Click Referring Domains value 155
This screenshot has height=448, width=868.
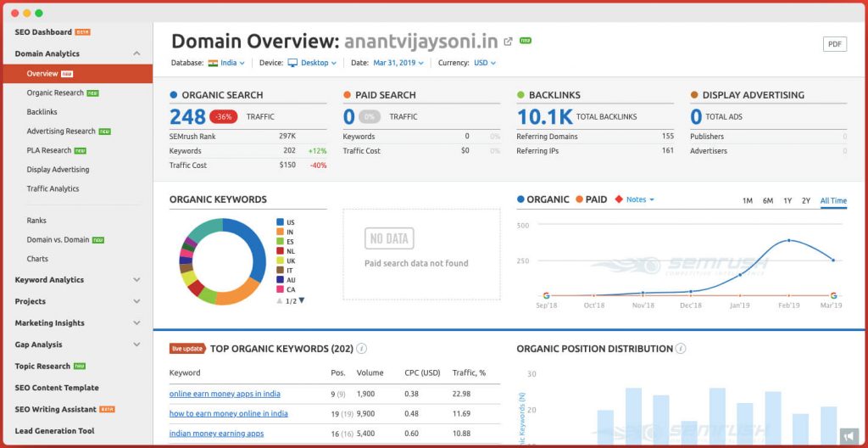pos(668,137)
